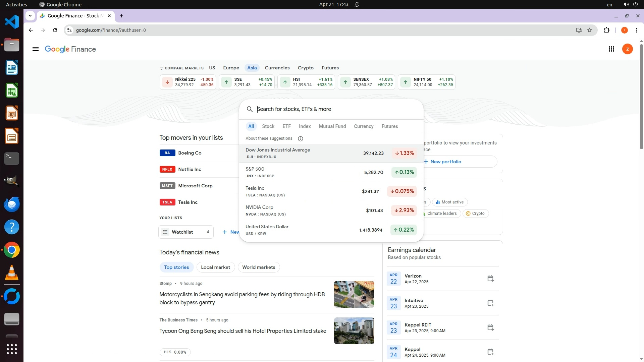Open the NVIDIA Corp search suggestion
The width and height of the screenshot is (644, 362).
coord(331,210)
